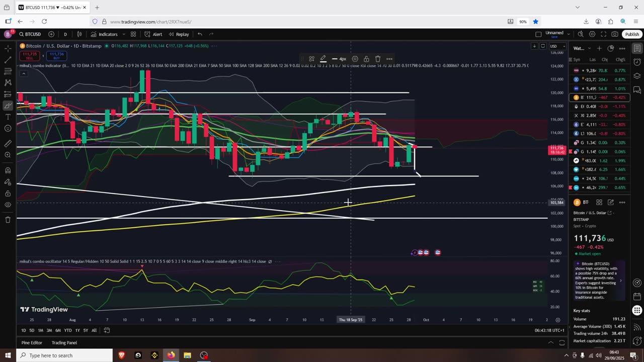Open indicator templates grid
The width and height of the screenshot is (644, 362).
[x=133, y=34]
